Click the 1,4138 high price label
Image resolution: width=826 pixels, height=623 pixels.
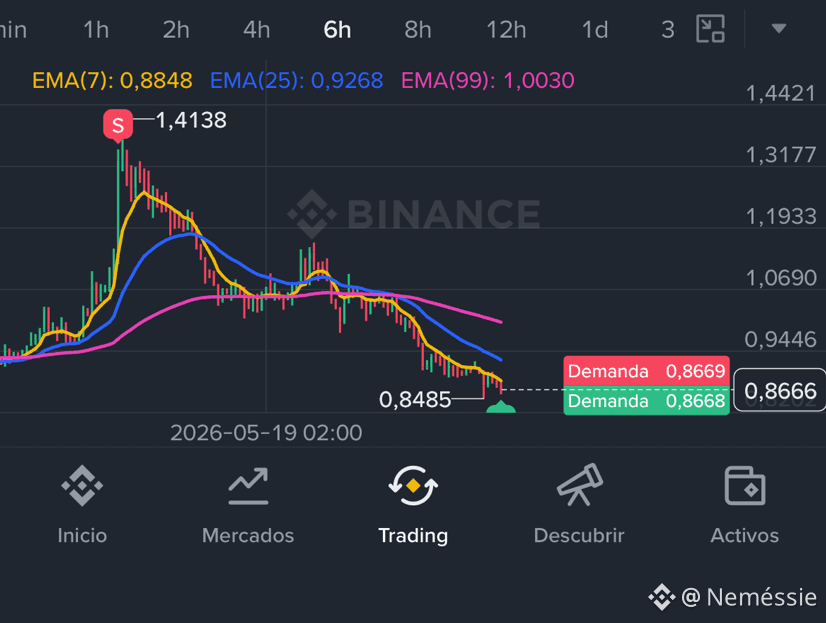(x=191, y=120)
